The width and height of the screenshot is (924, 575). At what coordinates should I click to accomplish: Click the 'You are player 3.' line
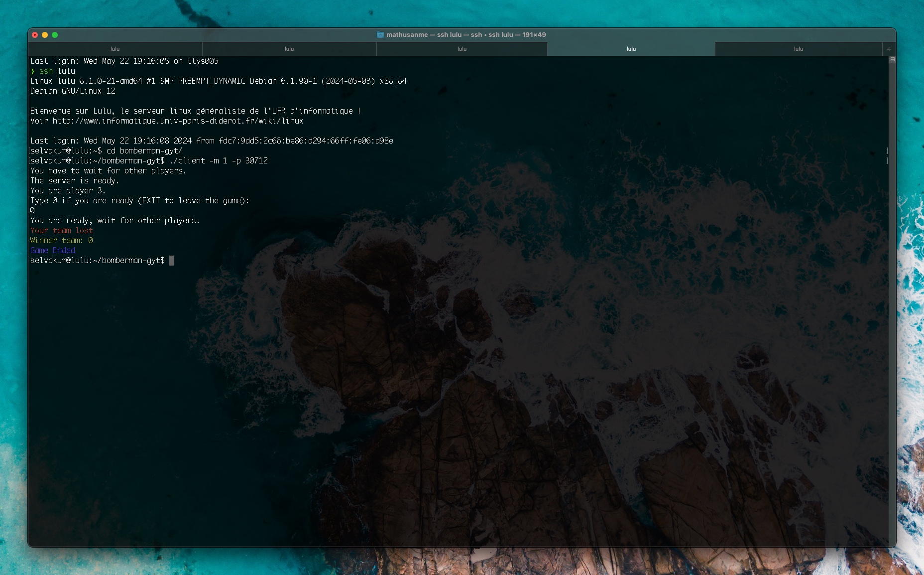coord(68,191)
